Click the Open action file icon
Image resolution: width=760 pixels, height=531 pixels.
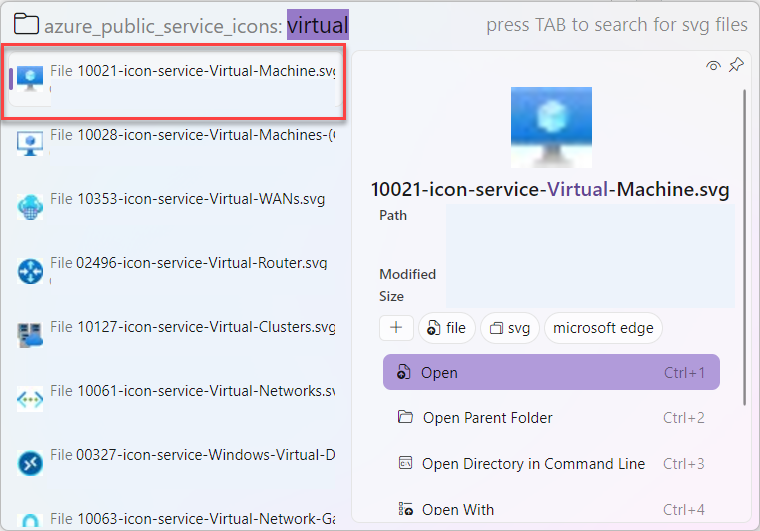404,372
